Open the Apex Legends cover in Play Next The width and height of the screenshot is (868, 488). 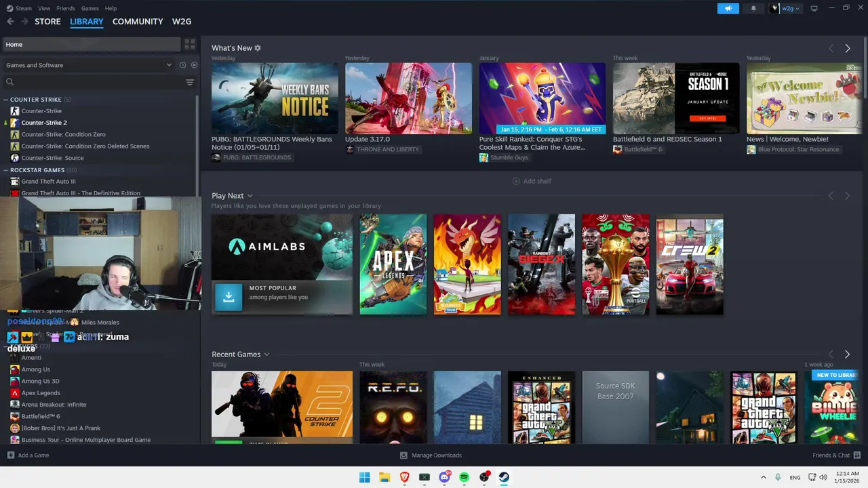coord(393,264)
